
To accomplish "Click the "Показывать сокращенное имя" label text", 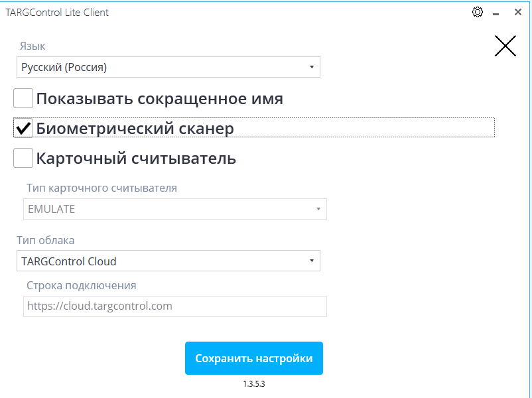I will [x=159, y=99].
